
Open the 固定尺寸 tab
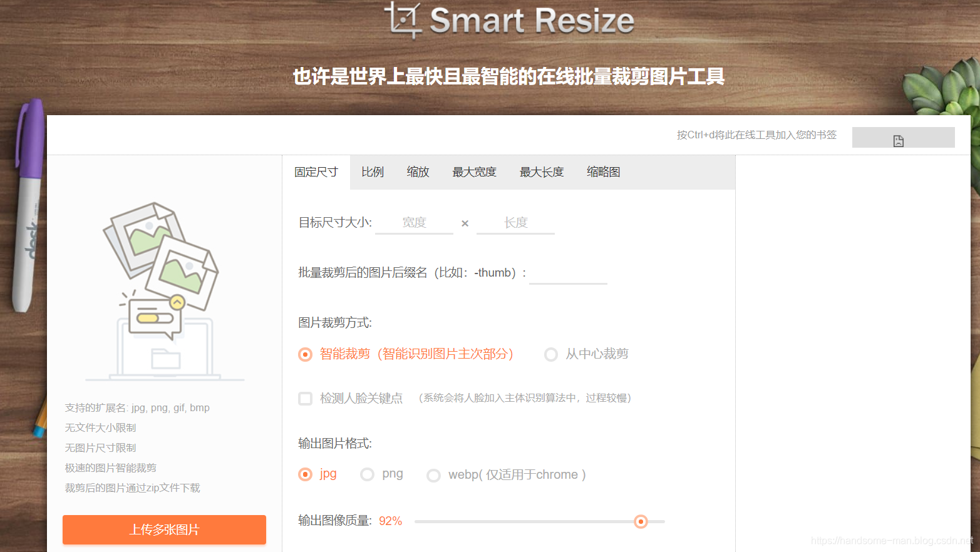click(316, 172)
